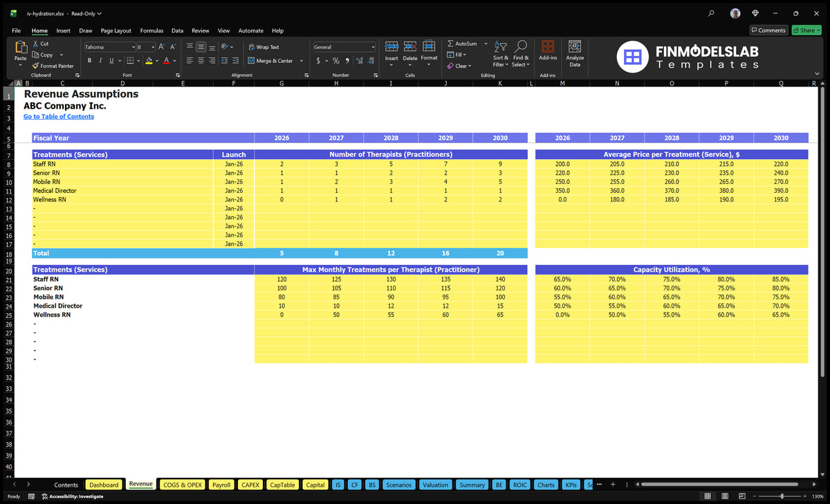The image size is (830, 504).
Task: Apply the red font color
Action: pyautogui.click(x=166, y=61)
